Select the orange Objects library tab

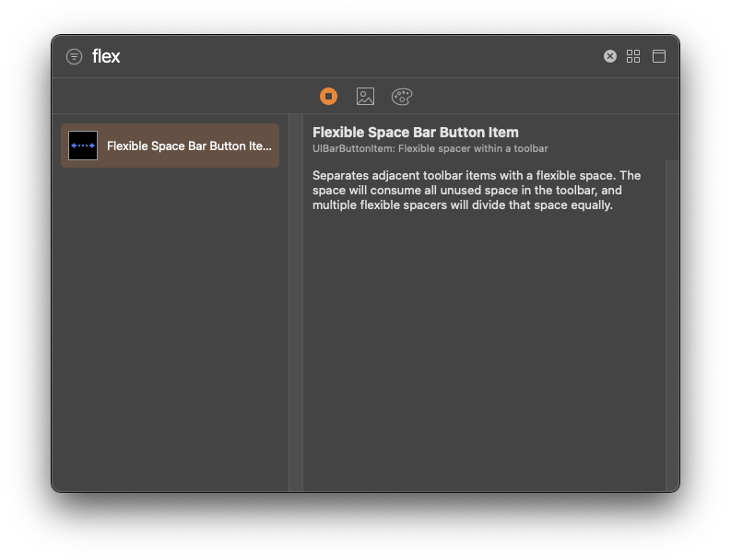pos(329,97)
